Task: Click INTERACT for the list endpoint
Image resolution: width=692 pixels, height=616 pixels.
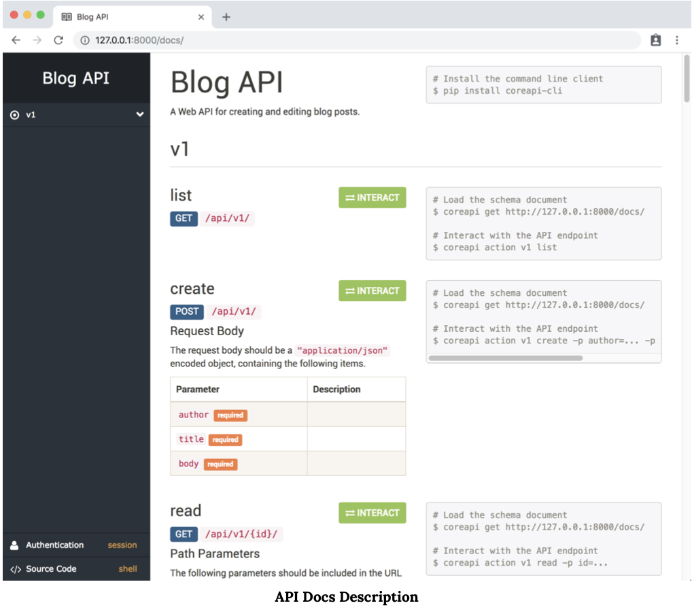Action: [373, 197]
